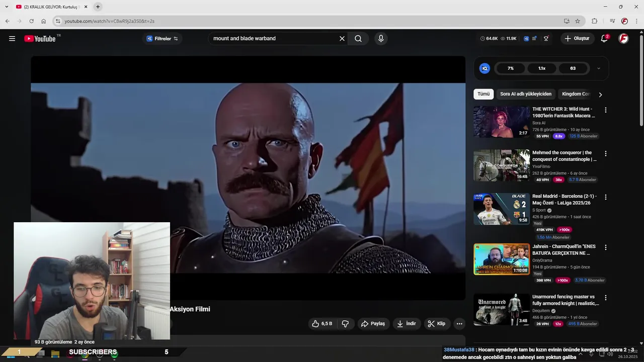
Task: Open options for Real Madrid video
Action: click(x=606, y=198)
